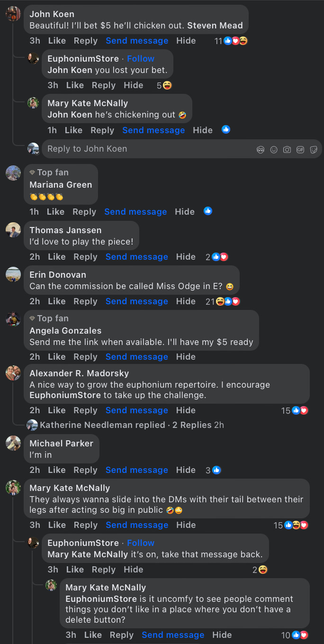This screenshot has height=644, width=324.
Task: Hide Erin Donovan's comment
Action: 186,301
